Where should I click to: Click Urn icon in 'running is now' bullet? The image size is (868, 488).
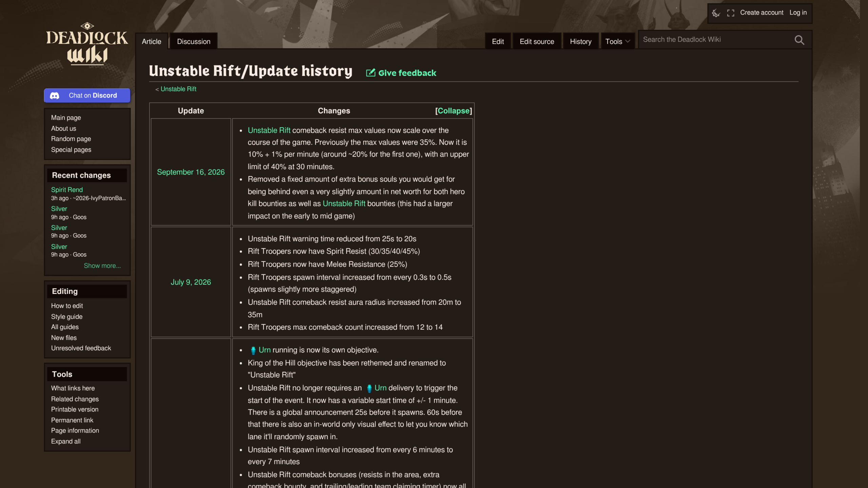point(253,350)
